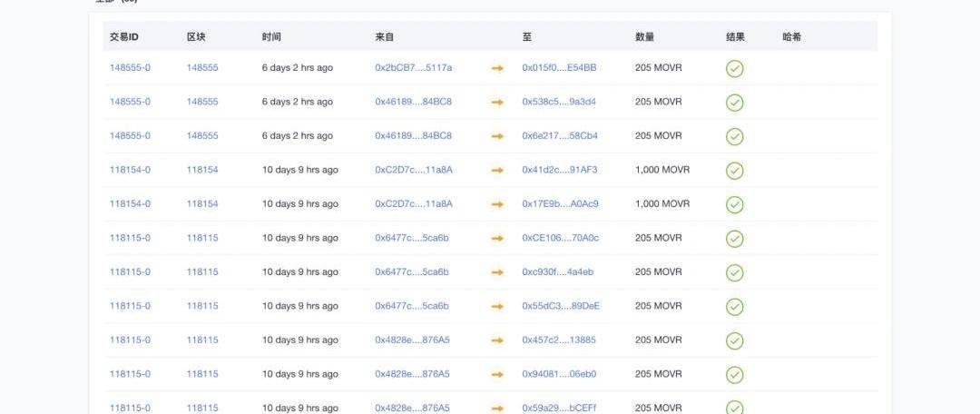Open recipient address 0x457c2....13885
The height and width of the screenshot is (414, 980).
coord(558,340)
